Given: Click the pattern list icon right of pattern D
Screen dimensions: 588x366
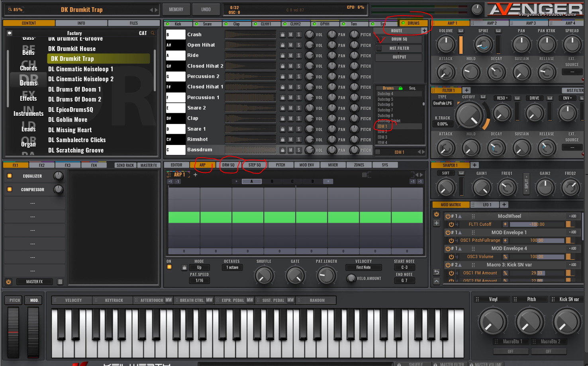Looking at the screenshot, I should [x=328, y=181].
